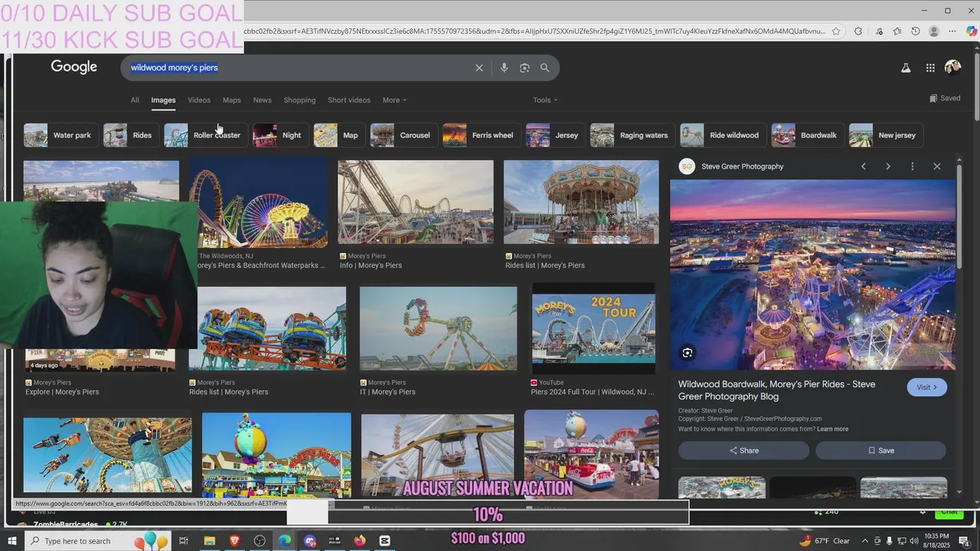
Task: Open Firefox from taskbar
Action: click(x=360, y=541)
